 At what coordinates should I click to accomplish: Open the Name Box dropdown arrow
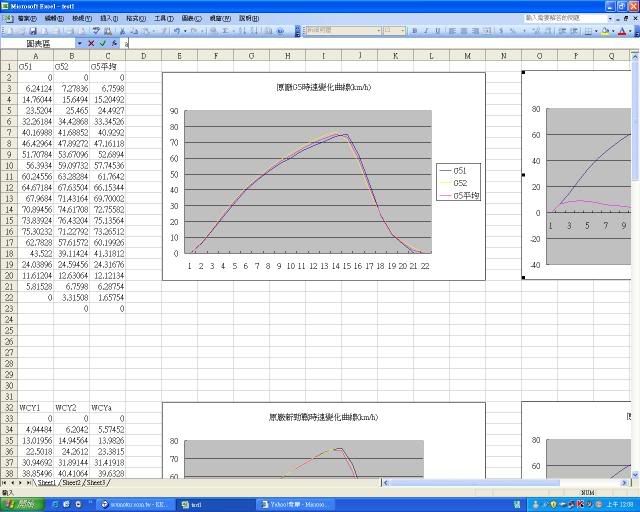pyautogui.click(x=79, y=43)
